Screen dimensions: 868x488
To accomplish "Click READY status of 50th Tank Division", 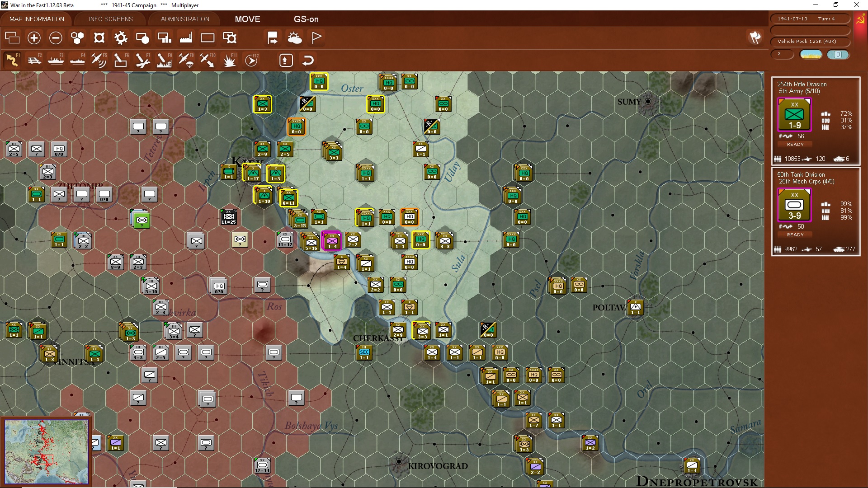I will pyautogui.click(x=795, y=235).
